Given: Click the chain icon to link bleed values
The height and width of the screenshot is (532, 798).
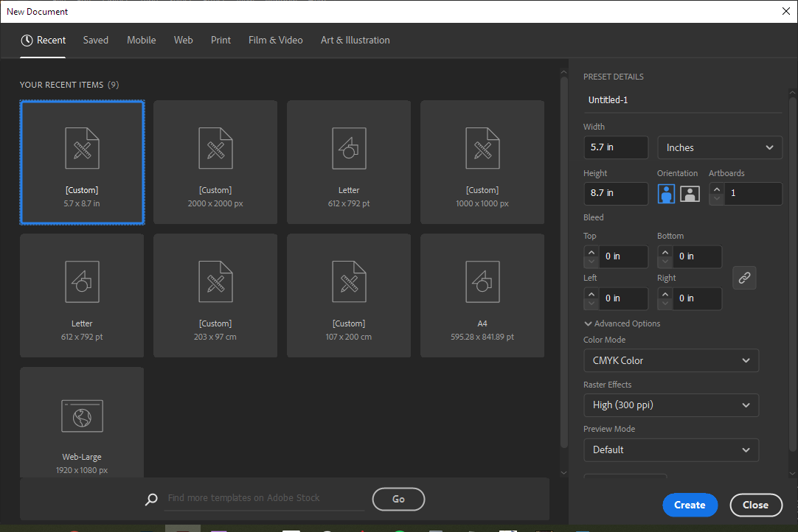Looking at the screenshot, I should point(744,278).
